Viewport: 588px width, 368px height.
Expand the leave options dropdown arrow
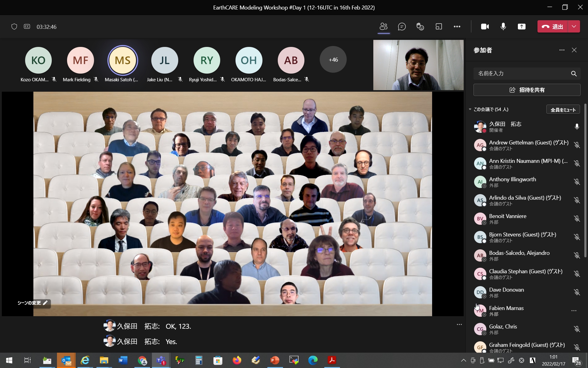pyautogui.click(x=574, y=27)
